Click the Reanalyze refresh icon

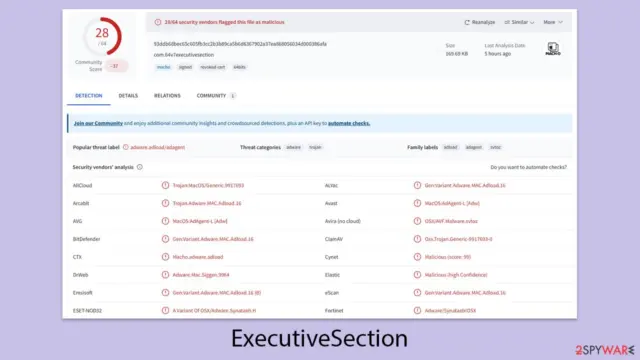(467, 22)
